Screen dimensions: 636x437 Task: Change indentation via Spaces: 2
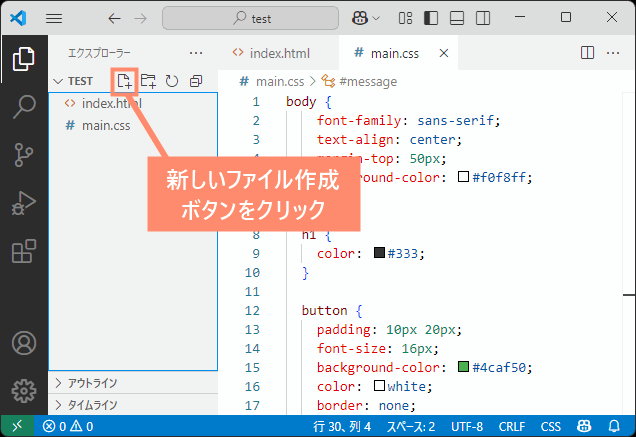point(410,426)
